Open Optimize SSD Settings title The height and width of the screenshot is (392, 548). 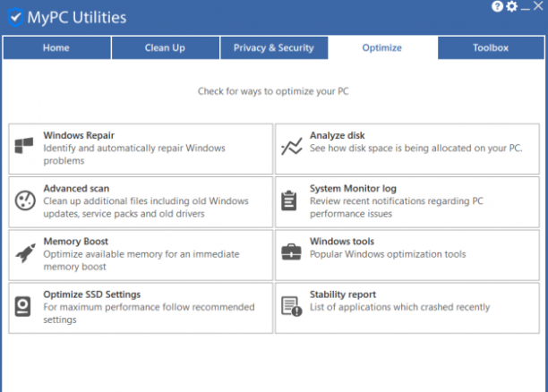(92, 294)
